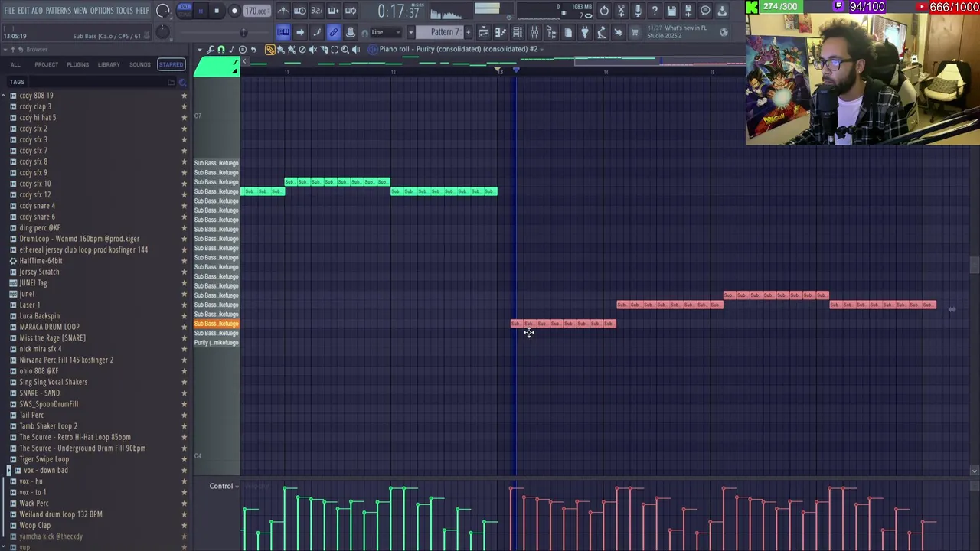Click the Pause playback button
Viewport: 980px width, 551px height.
(201, 11)
